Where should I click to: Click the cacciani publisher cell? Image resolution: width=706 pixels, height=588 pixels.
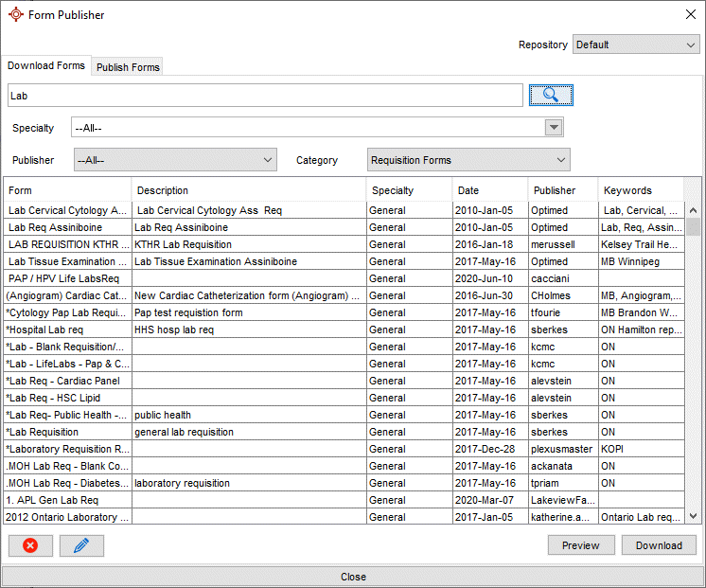pyautogui.click(x=563, y=278)
